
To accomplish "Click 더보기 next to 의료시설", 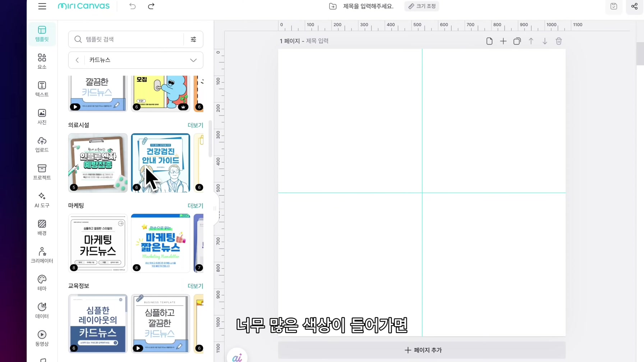I will click(x=195, y=125).
